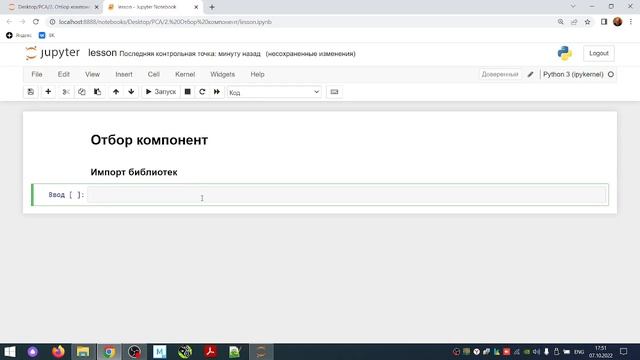
Task: Click the Jupyter logo
Action: tap(52, 53)
